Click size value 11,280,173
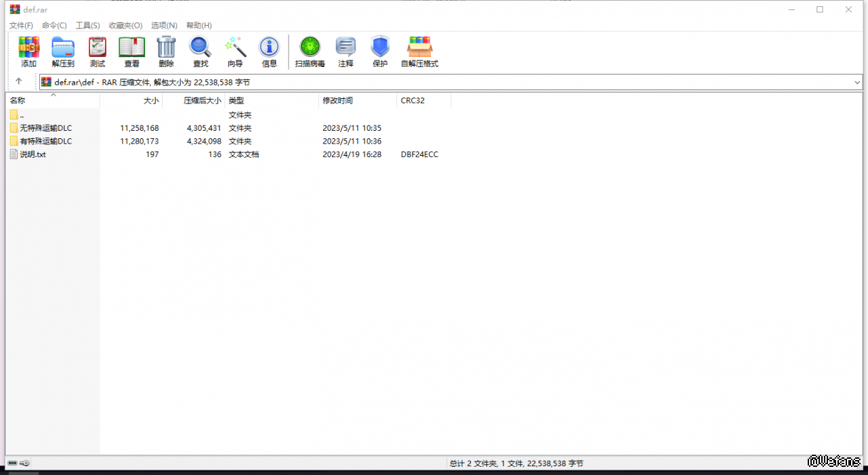 point(140,141)
